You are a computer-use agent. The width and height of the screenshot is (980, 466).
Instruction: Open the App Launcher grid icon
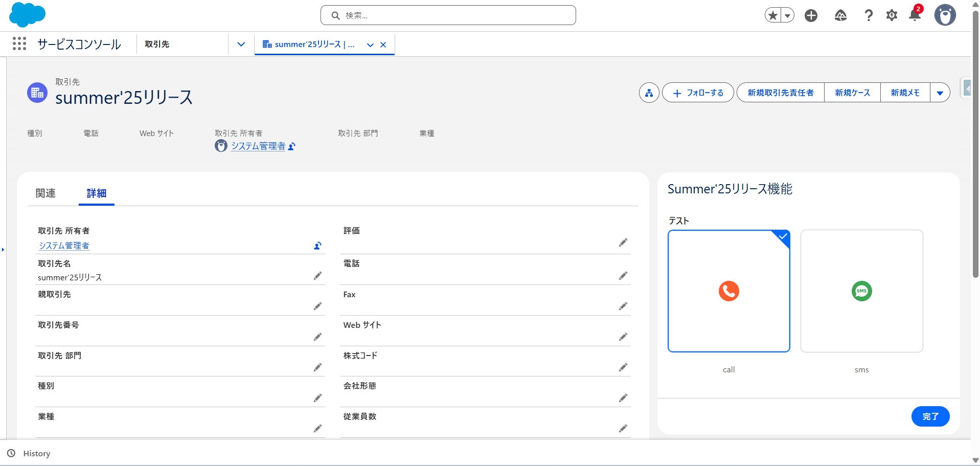point(19,44)
